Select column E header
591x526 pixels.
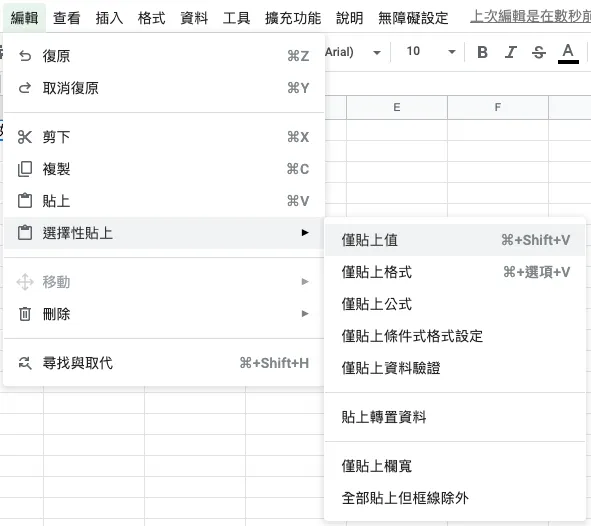397,107
